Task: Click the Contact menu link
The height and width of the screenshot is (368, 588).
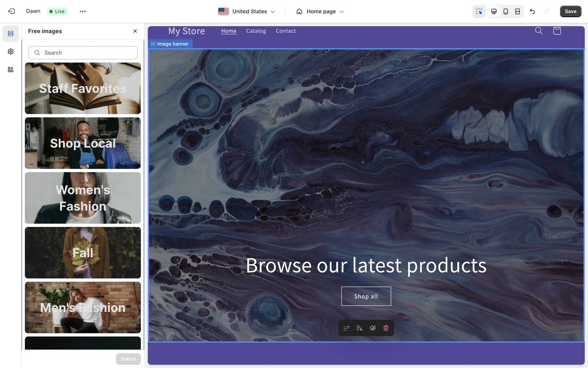Action: pyautogui.click(x=286, y=31)
